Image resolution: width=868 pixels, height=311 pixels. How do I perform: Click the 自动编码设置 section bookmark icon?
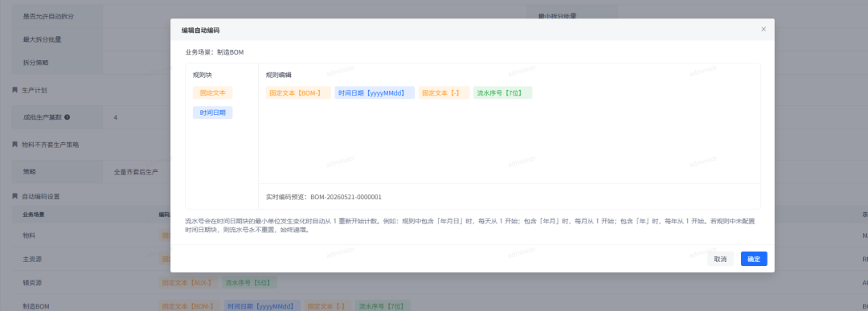(15, 196)
